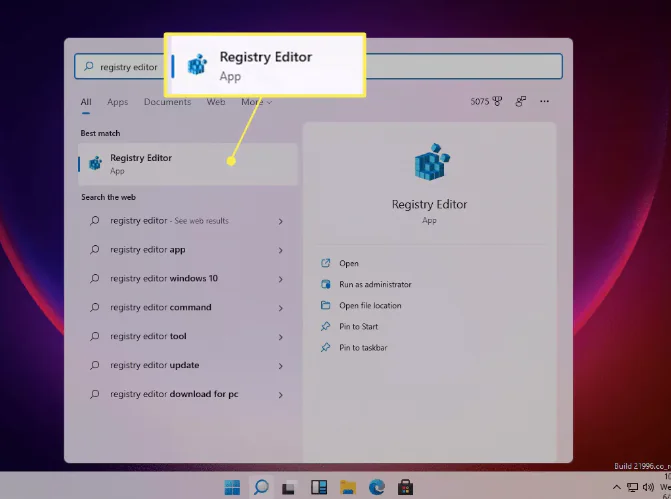Expand the More dropdown tab

click(256, 102)
